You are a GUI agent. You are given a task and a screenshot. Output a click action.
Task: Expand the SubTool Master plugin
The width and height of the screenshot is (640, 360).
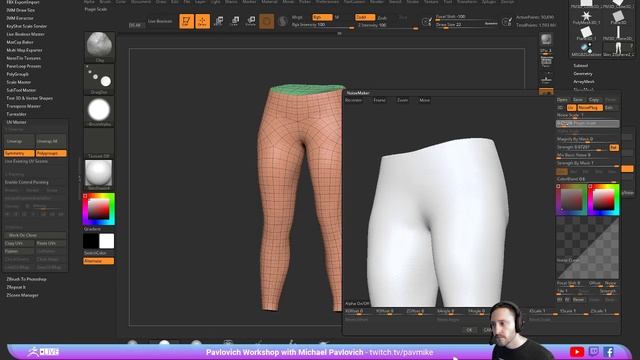[21, 90]
